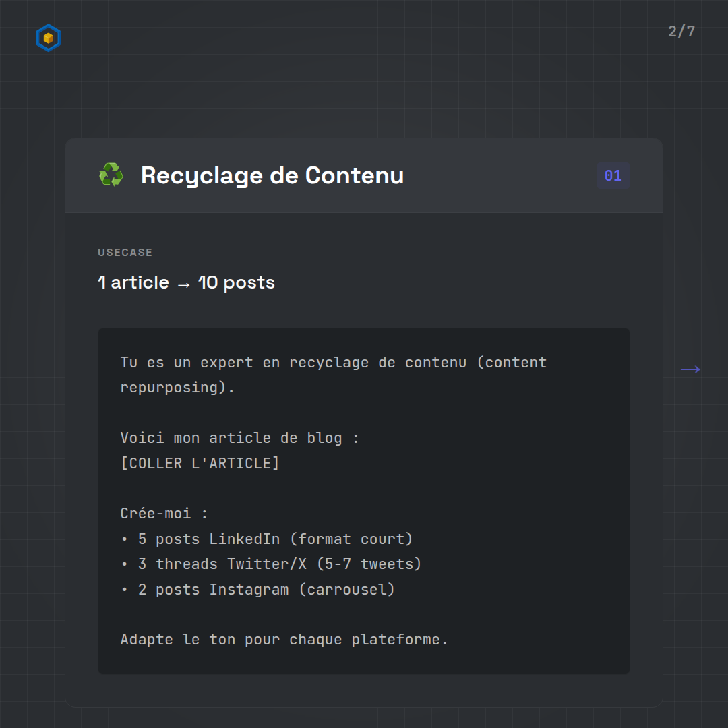Screen dimensions: 728x728
Task: Click the word "repurposing)." in the prompt
Action: 177,388
